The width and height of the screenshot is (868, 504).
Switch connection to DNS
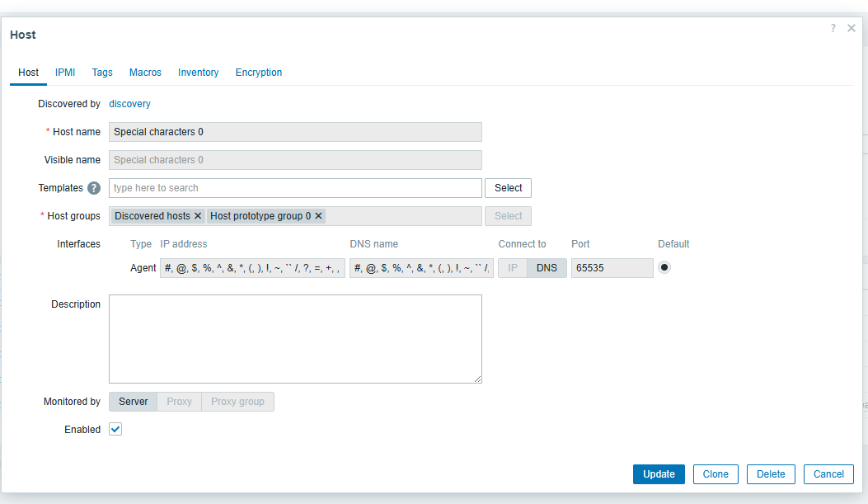547,268
